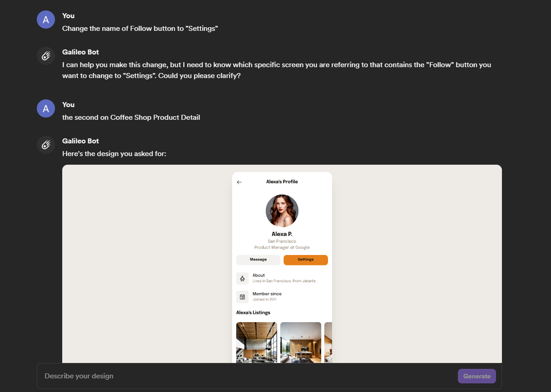Click the "Joined in 2011" text
This screenshot has height=392, width=551.
pyautogui.click(x=264, y=299)
